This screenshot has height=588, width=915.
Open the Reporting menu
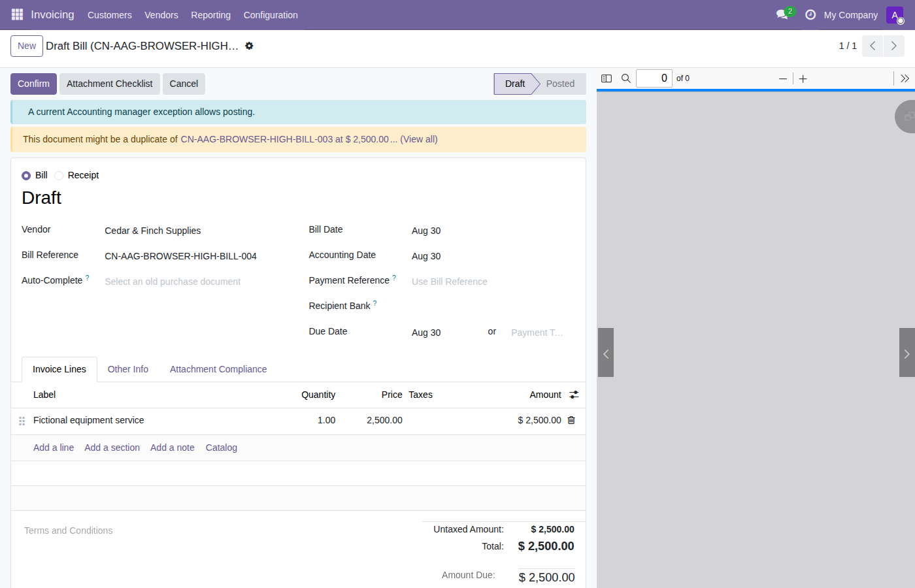coord(210,15)
